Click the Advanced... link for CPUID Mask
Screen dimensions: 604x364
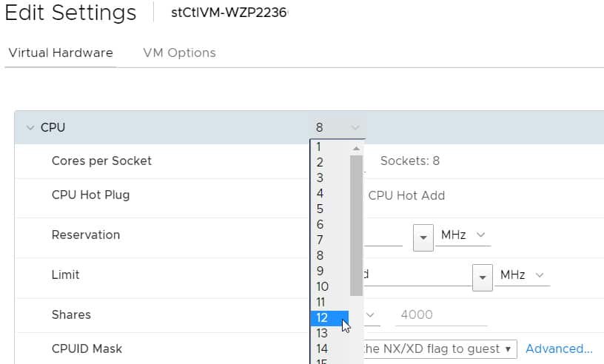point(559,348)
